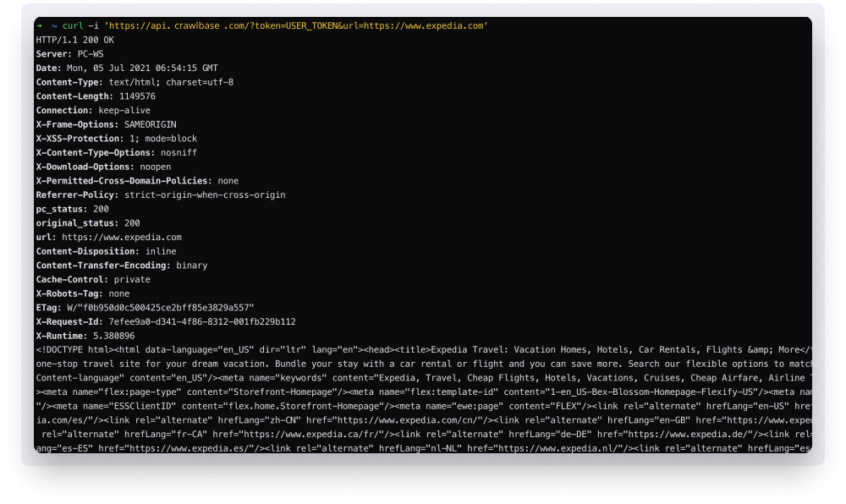Image resolution: width=846 pixels, height=504 pixels.
Task: Click 'none' on the X-Robots-Tag line
Action: tap(119, 293)
